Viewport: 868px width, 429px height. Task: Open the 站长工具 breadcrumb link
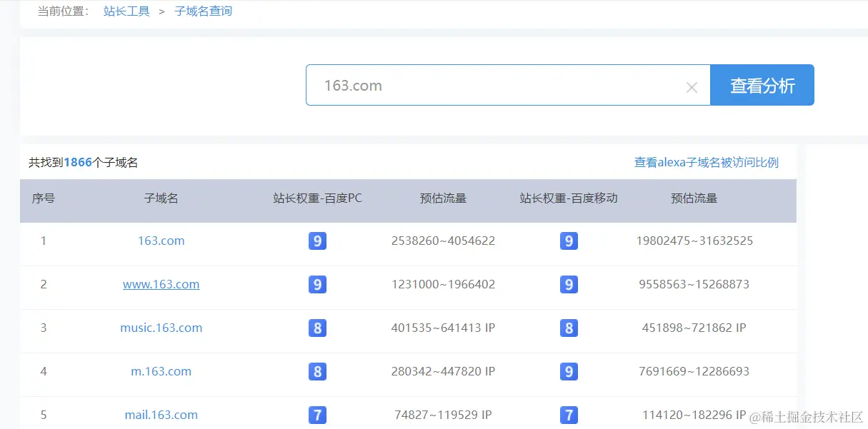[126, 11]
